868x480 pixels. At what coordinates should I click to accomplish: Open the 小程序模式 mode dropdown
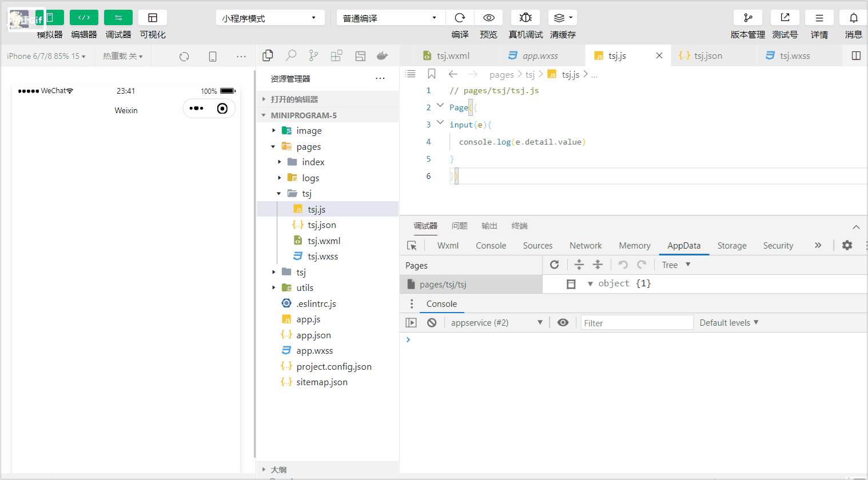click(x=270, y=18)
